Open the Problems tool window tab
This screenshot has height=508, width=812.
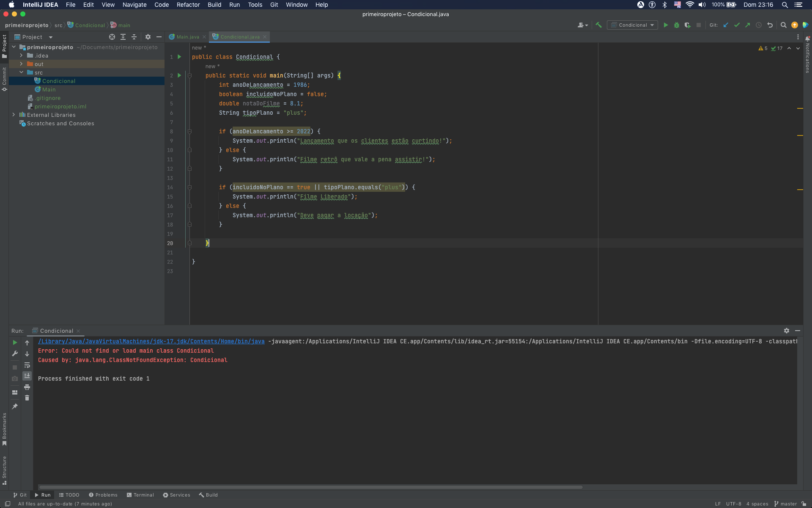103,495
